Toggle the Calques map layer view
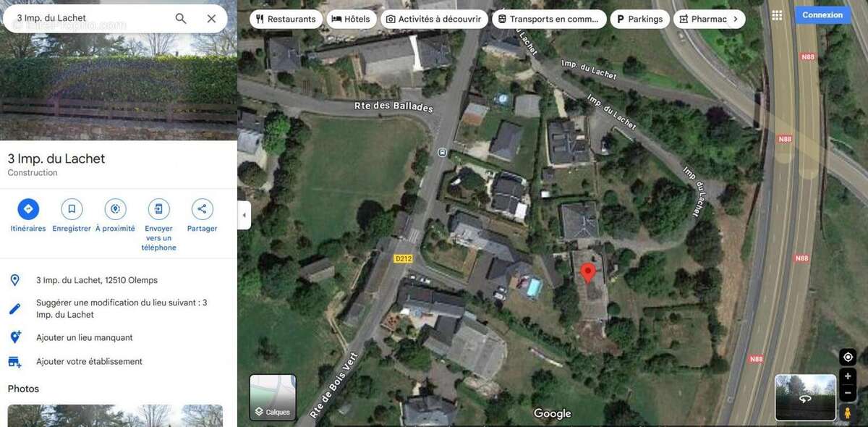Image resolution: width=868 pixels, height=427 pixels. point(273,397)
